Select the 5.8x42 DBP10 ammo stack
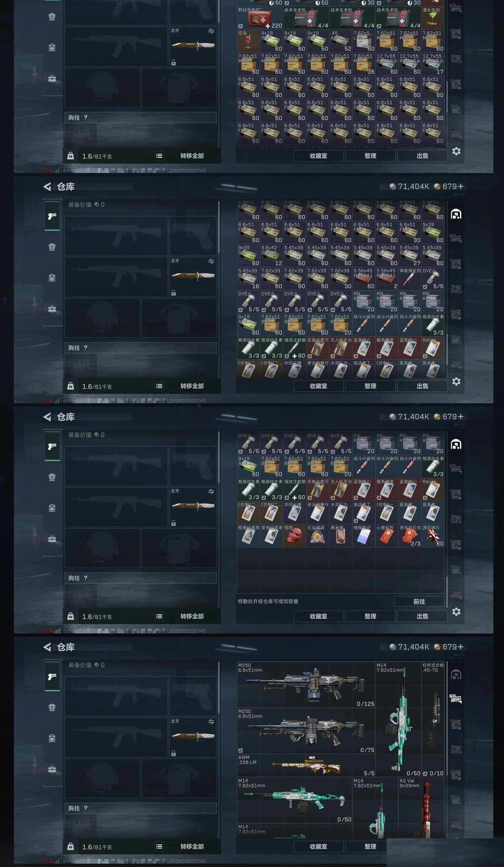Screen dimensions: 504x867 coord(271,256)
